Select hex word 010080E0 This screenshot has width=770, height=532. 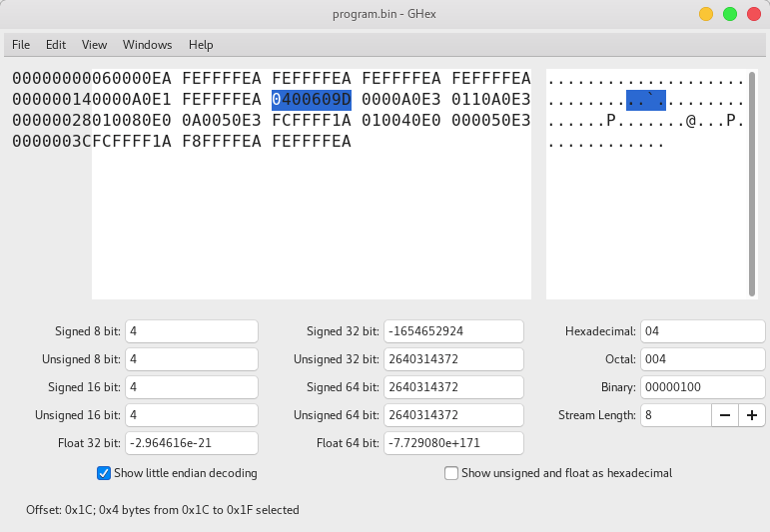tap(132, 121)
